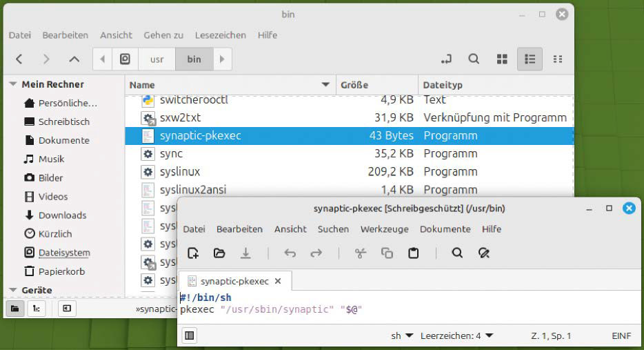Open search in text editor toolbar
The width and height of the screenshot is (644, 350).
pos(457,253)
